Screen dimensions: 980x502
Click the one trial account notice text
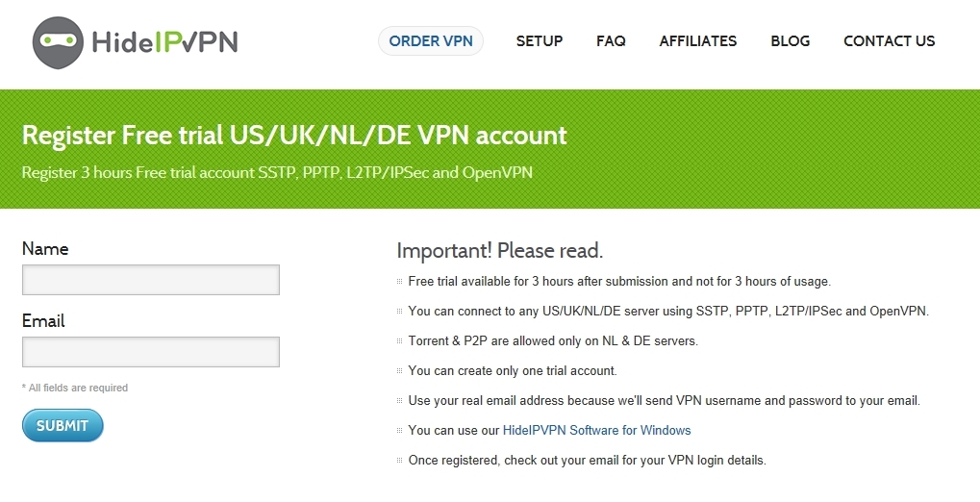(x=513, y=370)
